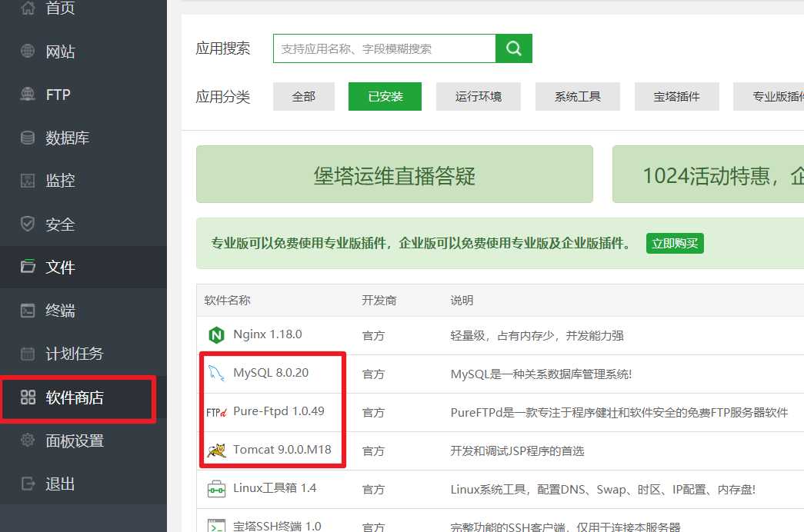Click the folder icon beside 文件
The image size is (804, 532).
[x=28, y=267]
